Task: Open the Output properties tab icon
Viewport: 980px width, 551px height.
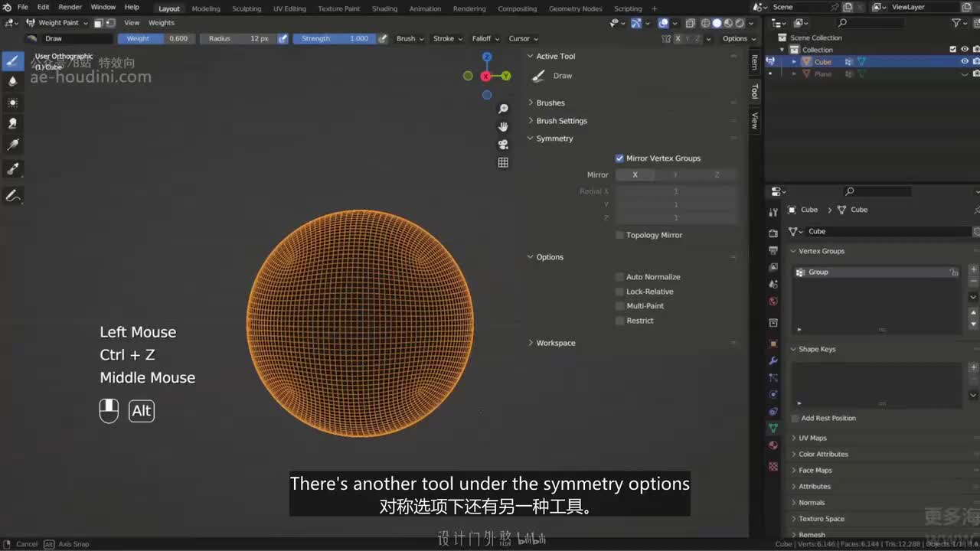Action: (773, 250)
